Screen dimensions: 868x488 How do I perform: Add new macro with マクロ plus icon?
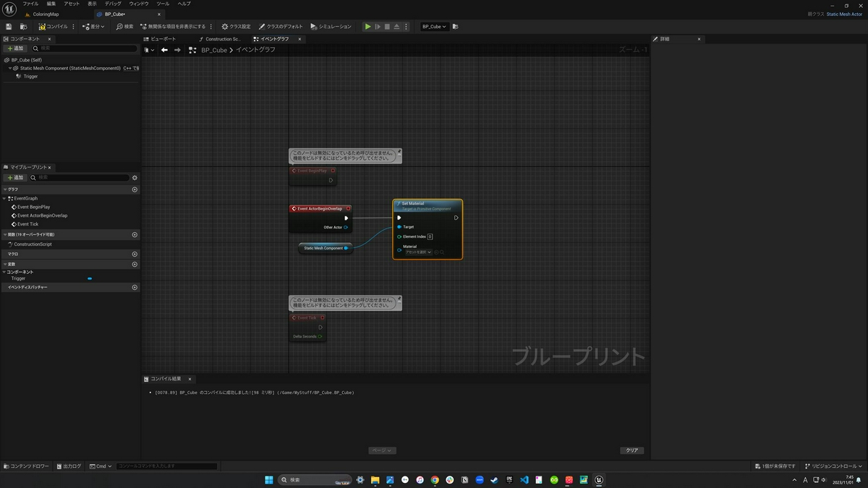click(x=135, y=254)
